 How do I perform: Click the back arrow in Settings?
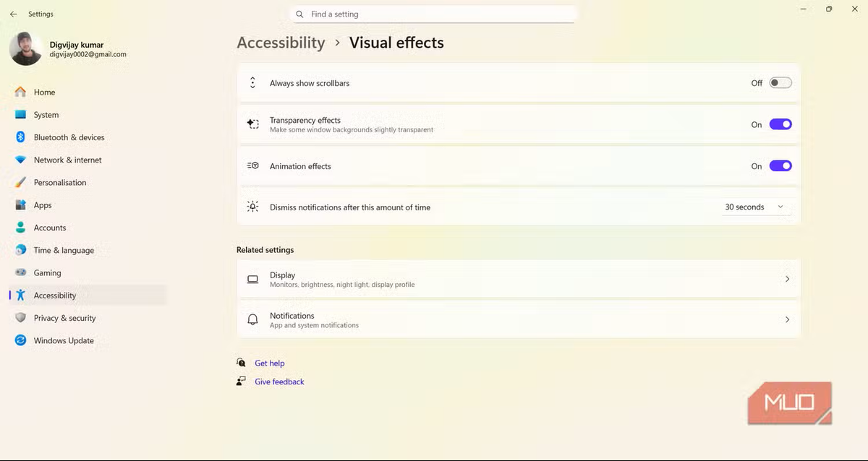[x=13, y=14]
